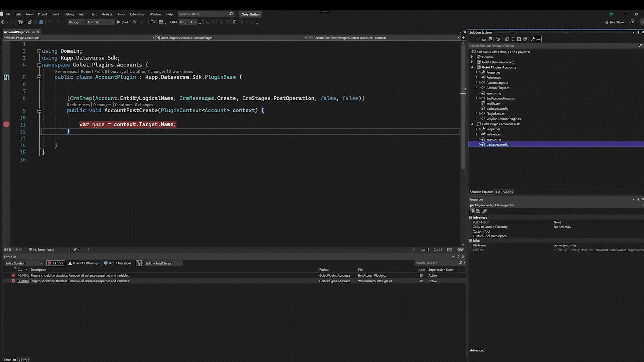The height and width of the screenshot is (362, 644).
Task: Expand the Domain project node
Action: tap(472, 57)
